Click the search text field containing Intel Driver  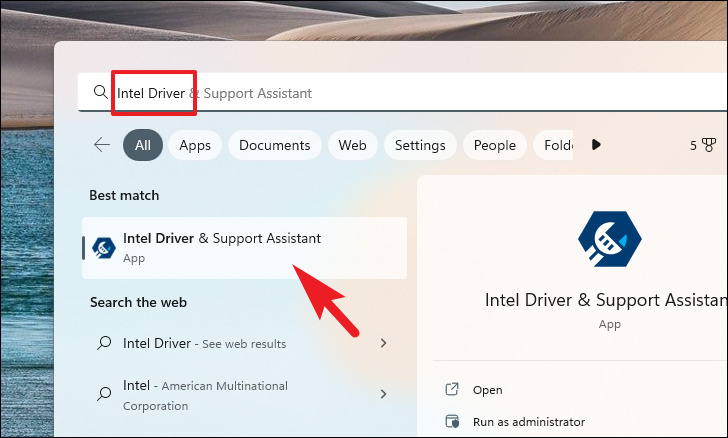pyautogui.click(x=402, y=92)
